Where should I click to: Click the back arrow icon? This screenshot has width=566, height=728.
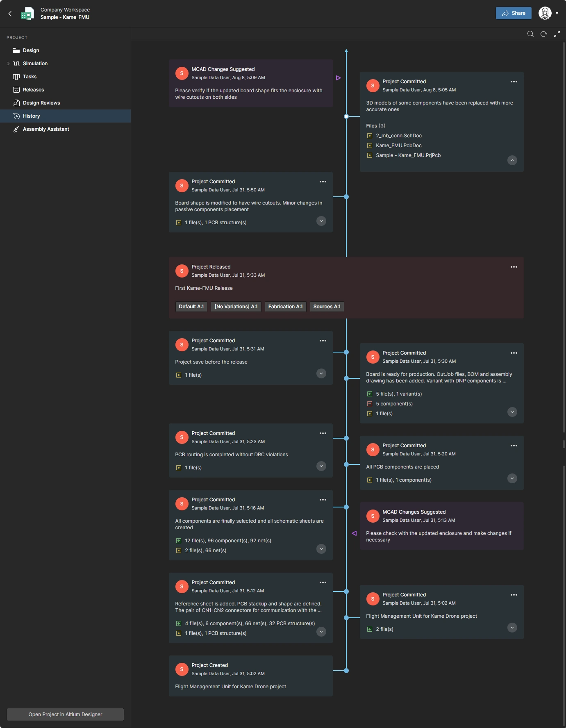click(10, 14)
